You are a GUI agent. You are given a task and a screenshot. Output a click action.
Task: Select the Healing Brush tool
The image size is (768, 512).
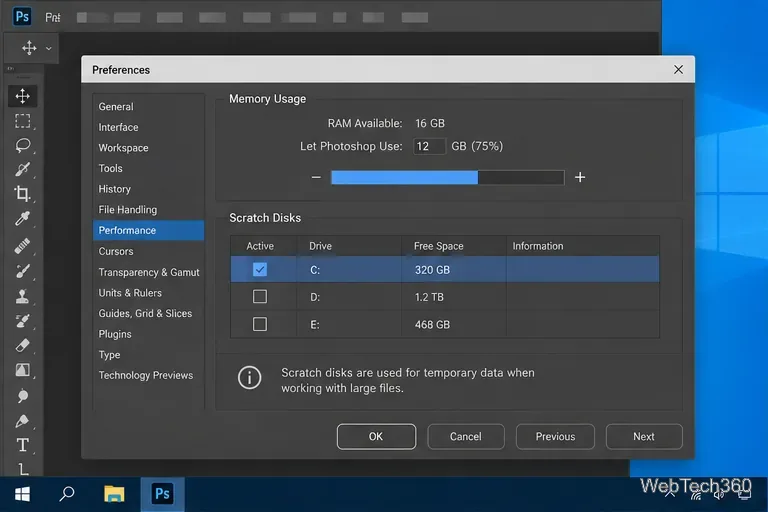tap(23, 246)
